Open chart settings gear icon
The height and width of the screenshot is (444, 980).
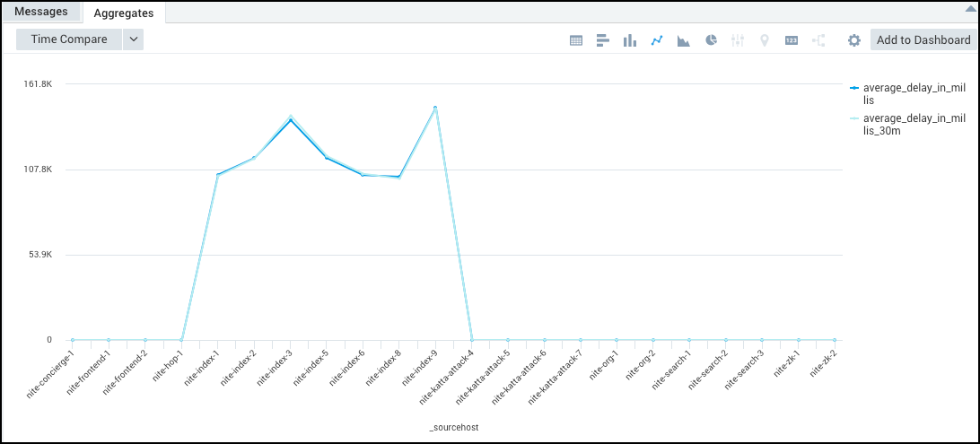[854, 40]
